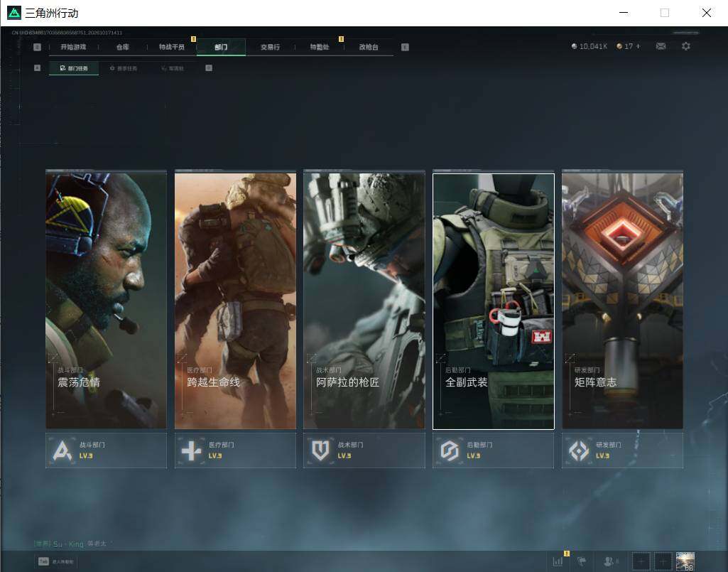Image resolution: width=728 pixels, height=572 pixels.
Task: Click the plus next to 17 currency
Action: 639,46
